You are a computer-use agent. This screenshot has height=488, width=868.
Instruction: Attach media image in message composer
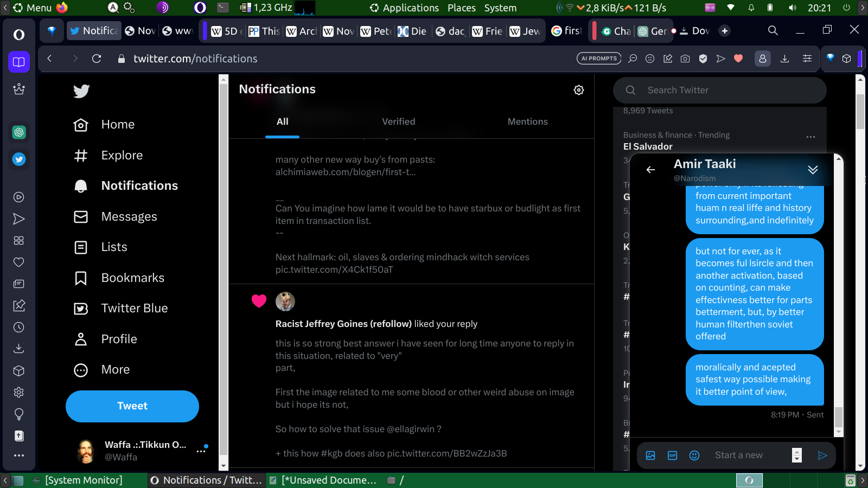[650, 455]
